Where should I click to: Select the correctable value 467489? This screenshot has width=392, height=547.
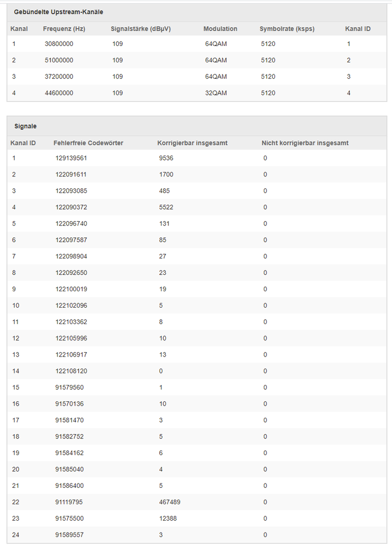coord(169,502)
